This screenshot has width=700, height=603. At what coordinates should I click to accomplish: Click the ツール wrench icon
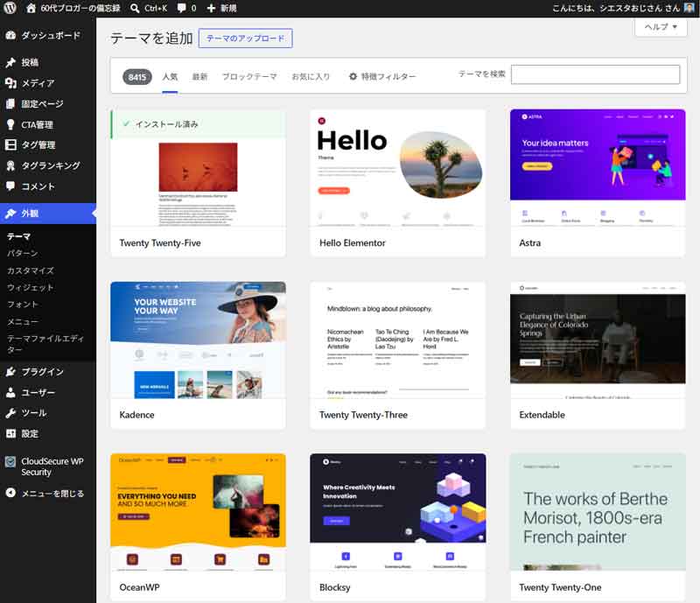point(10,413)
